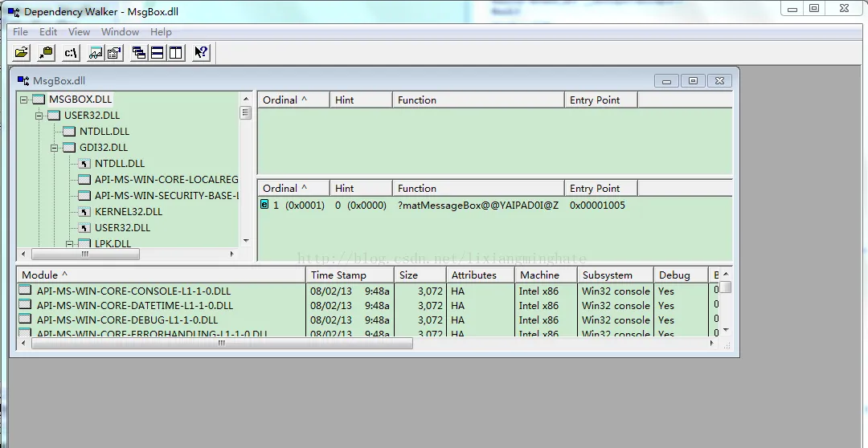Select the ?matMessageBox@@YAIPAD0I@Z function entry

[478, 206]
